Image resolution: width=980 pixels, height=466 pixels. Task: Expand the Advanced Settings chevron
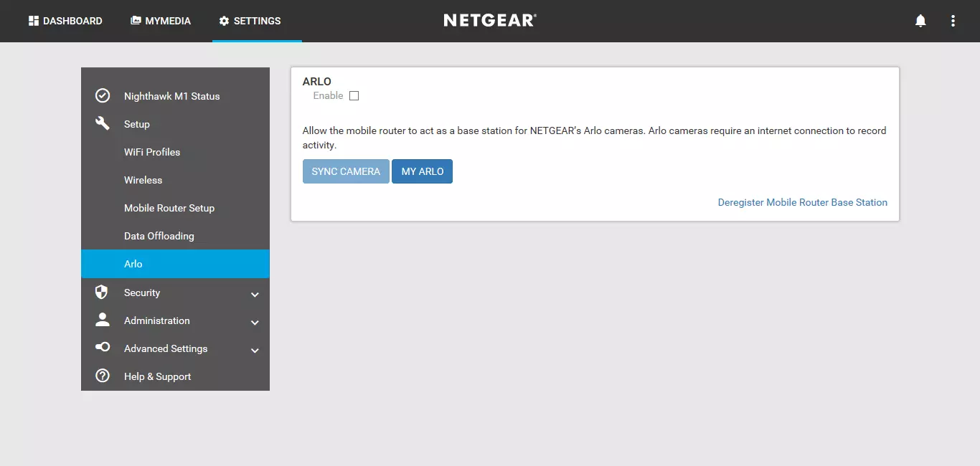click(x=255, y=350)
